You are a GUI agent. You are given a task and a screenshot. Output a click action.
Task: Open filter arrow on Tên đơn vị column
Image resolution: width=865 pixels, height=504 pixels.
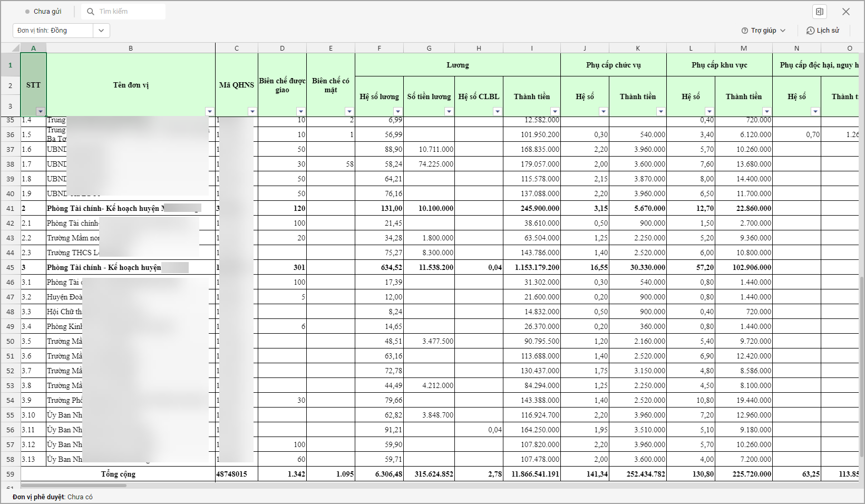tap(210, 111)
